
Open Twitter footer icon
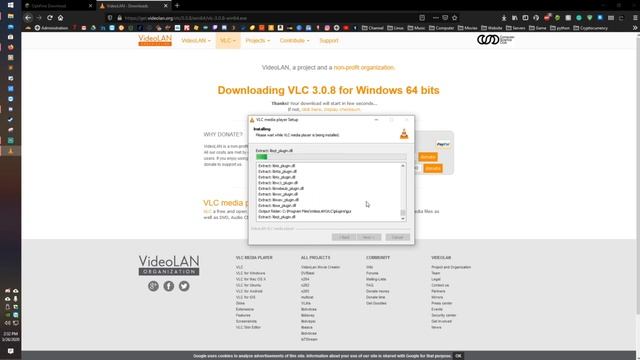click(184, 286)
